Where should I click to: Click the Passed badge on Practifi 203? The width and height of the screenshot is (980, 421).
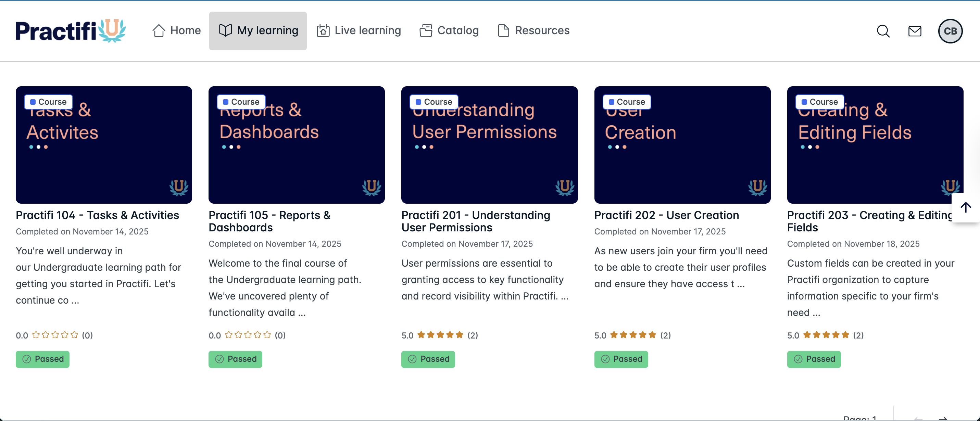[814, 359]
